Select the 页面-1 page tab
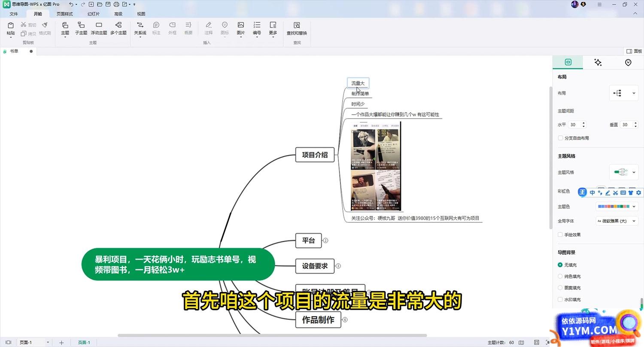 tap(84, 342)
